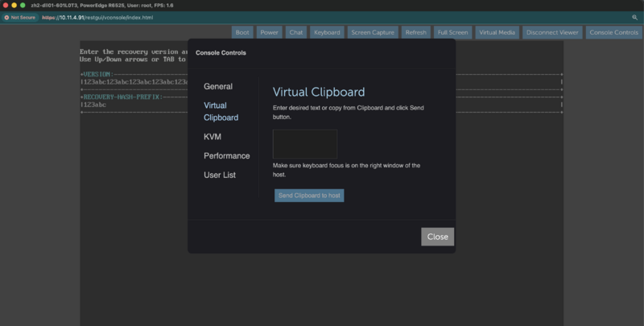Focus the Virtual Clipboard text box
The height and width of the screenshot is (326, 644).
[305, 143]
